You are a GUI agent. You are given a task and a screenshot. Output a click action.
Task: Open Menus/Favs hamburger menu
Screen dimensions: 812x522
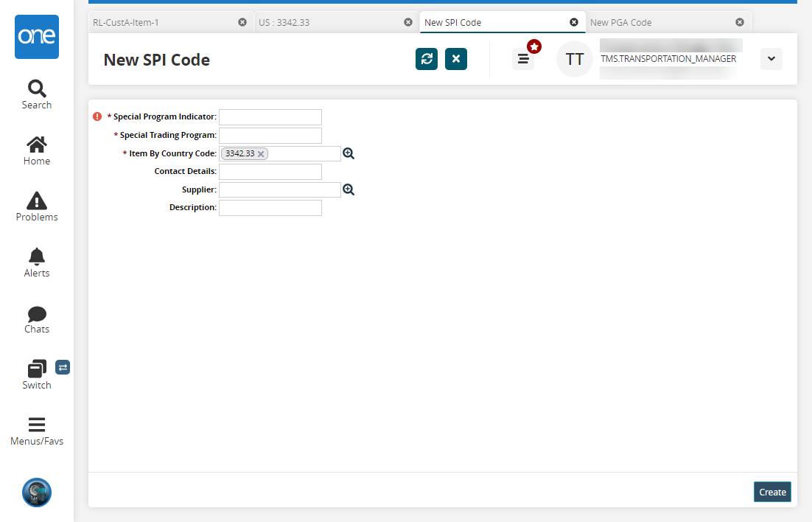[37, 431]
